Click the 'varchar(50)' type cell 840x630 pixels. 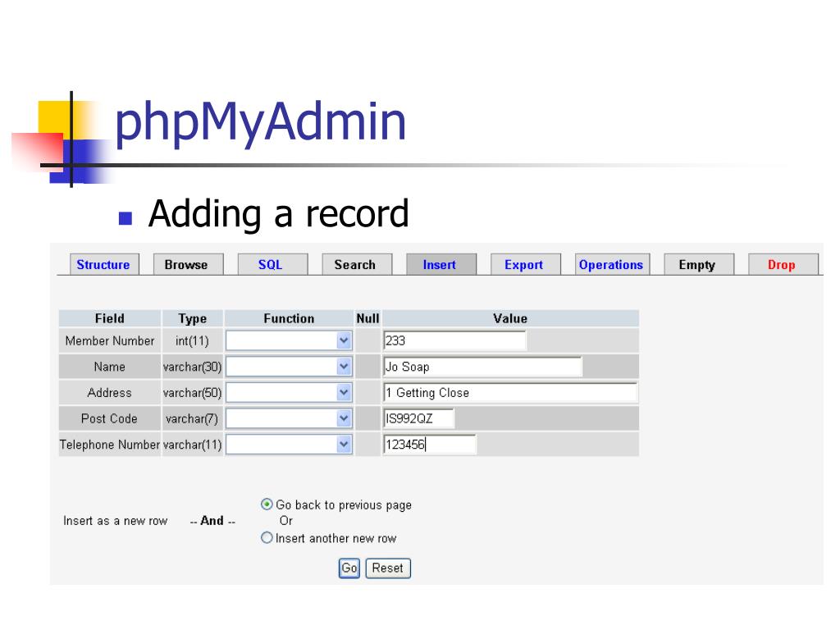[192, 393]
